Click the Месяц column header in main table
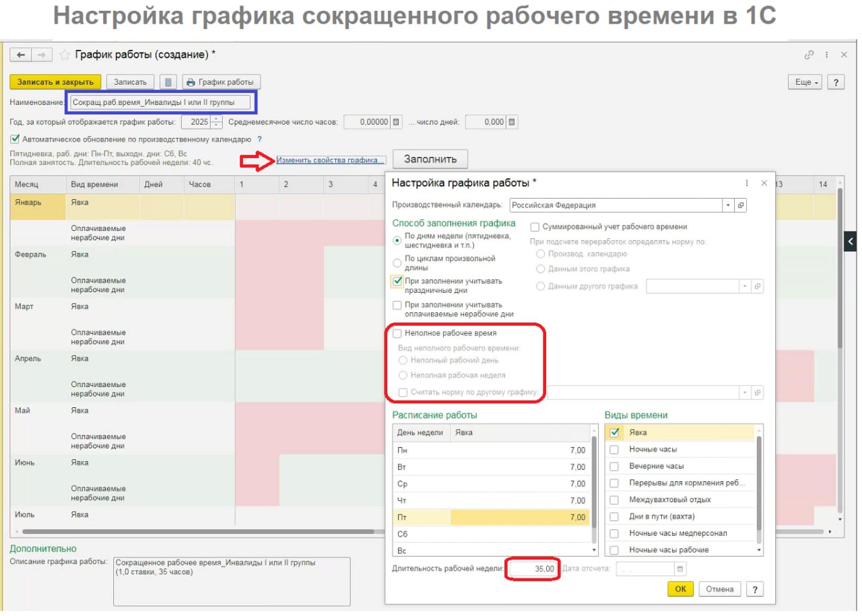Viewport: 862px width, 616px height. pos(37,184)
